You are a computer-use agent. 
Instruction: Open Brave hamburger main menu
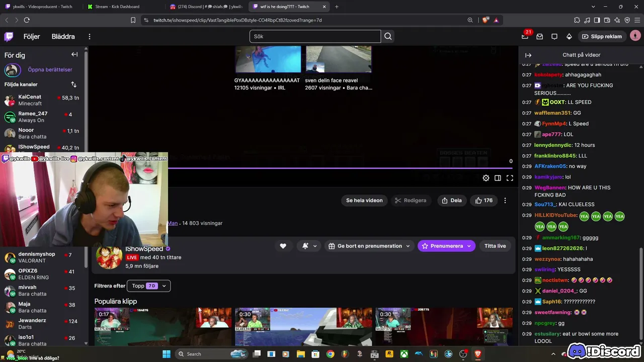coord(637,20)
